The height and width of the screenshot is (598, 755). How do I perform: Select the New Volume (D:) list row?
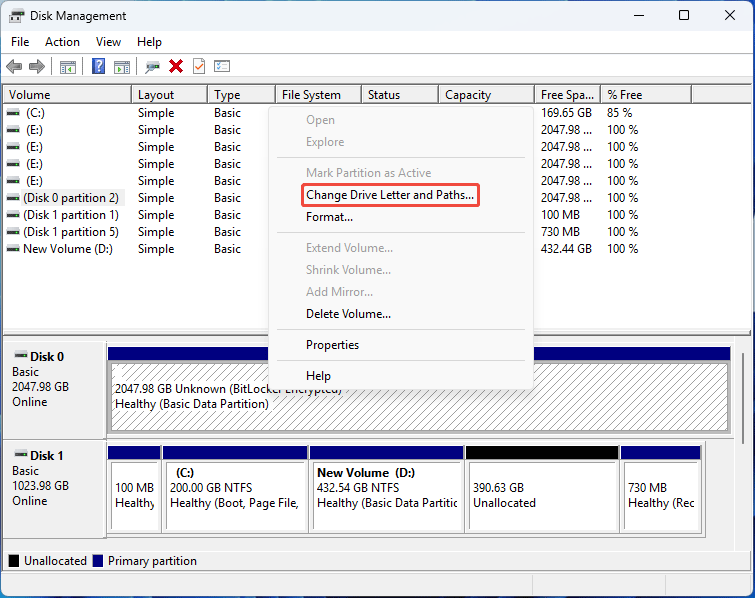click(x=68, y=249)
